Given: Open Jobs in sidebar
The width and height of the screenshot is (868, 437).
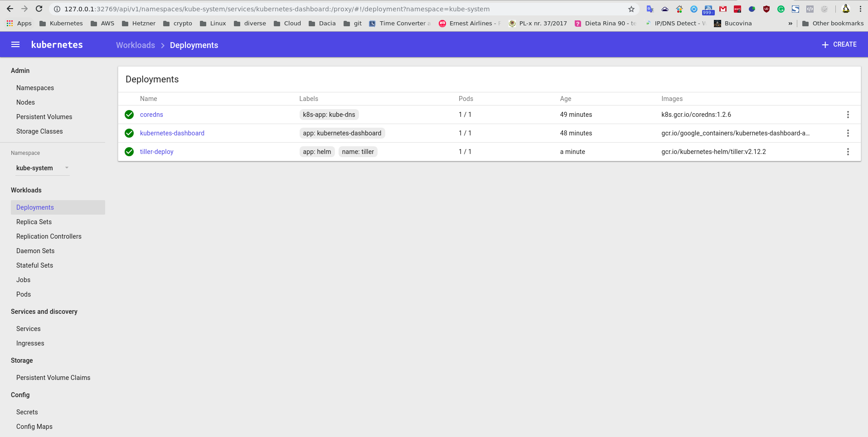Looking at the screenshot, I should point(24,280).
